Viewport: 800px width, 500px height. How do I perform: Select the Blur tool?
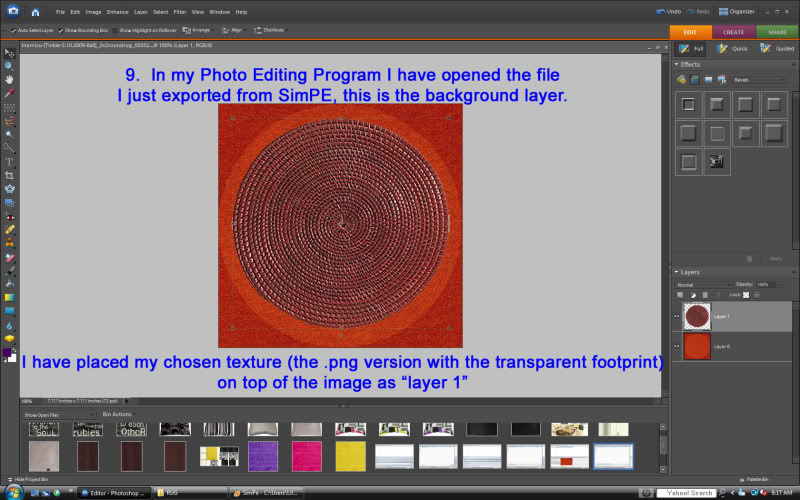(9, 325)
